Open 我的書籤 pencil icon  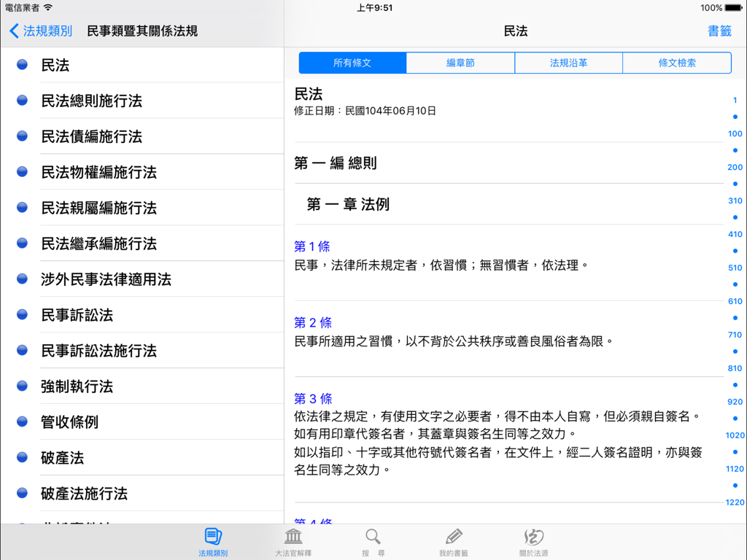[453, 539]
